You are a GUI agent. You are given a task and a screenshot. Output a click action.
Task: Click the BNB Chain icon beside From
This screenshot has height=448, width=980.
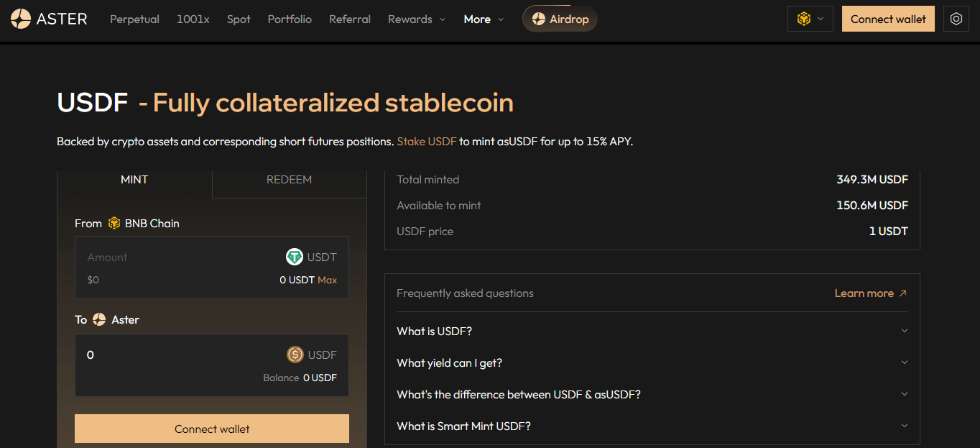pos(114,224)
